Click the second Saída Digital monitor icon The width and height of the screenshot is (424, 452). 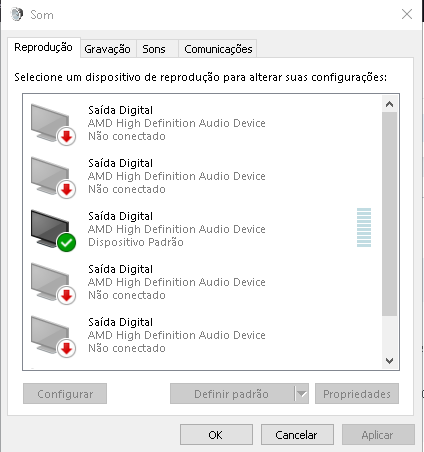click(x=53, y=177)
